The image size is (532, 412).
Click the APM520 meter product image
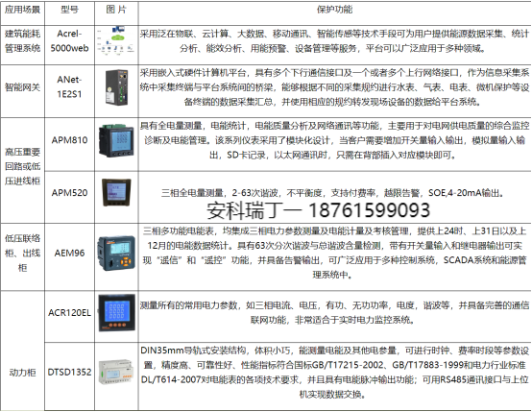[116, 192]
